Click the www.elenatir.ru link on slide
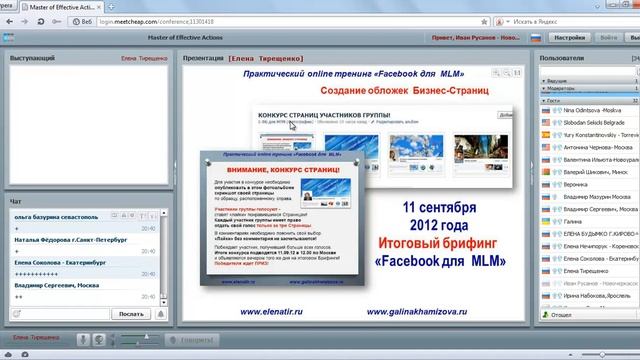Screen dimensions: 640x360 (x=271, y=311)
